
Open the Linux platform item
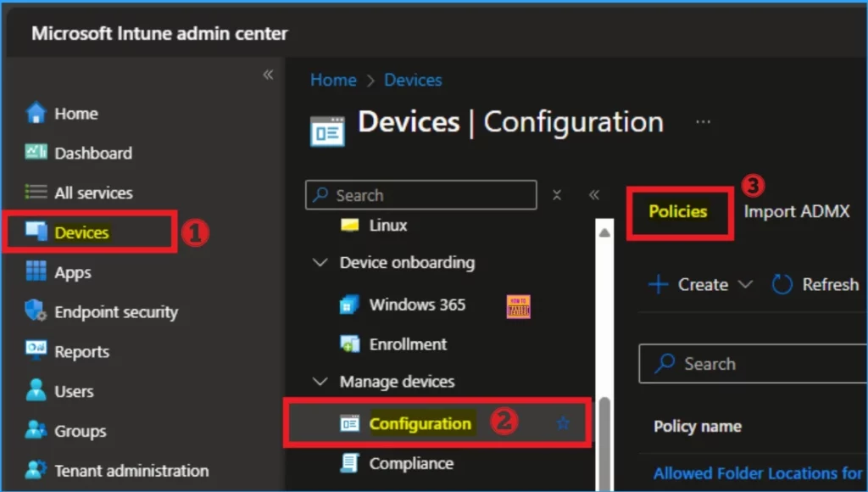pos(374,226)
